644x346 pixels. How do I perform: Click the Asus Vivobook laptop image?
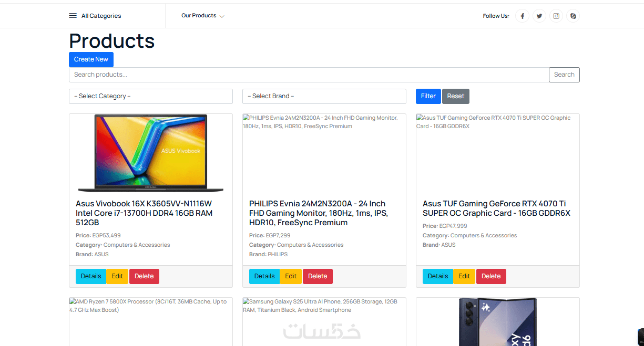(150, 153)
